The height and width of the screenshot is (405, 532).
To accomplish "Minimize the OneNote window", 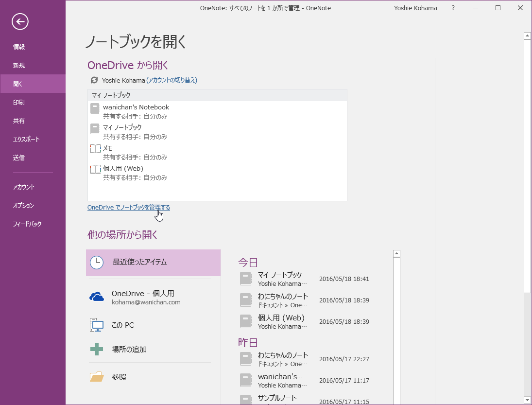I will [x=476, y=8].
